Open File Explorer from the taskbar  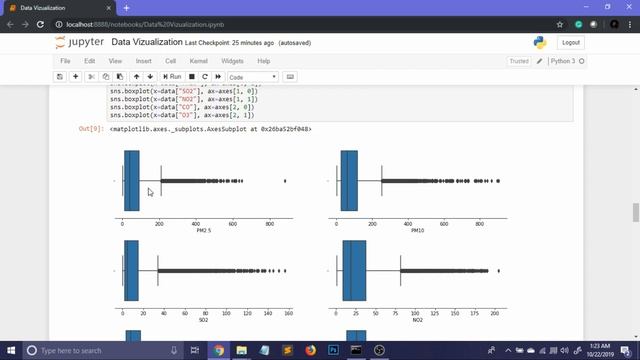241,350
